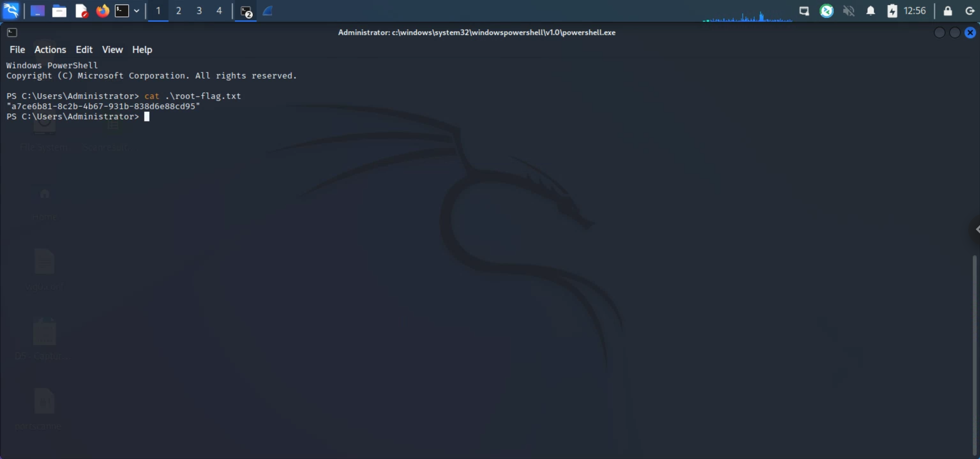The image size is (980, 459).
Task: Close the PowerShell terminal window
Action: (x=970, y=33)
